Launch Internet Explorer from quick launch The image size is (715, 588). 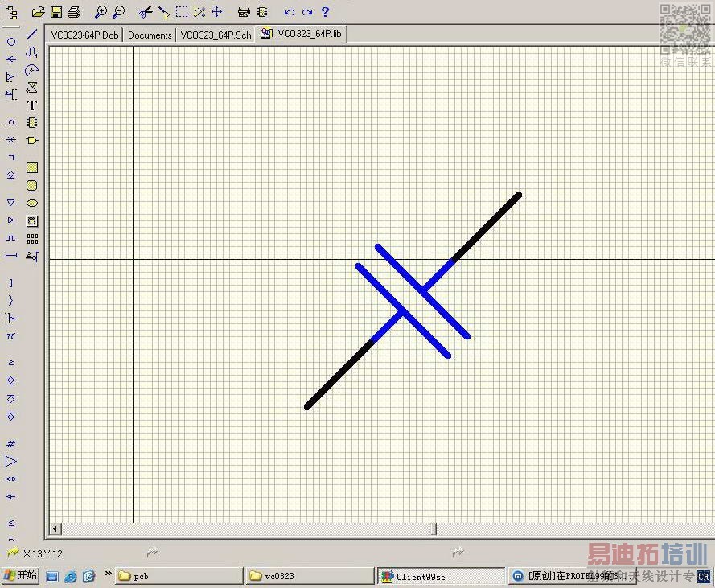click(71, 576)
